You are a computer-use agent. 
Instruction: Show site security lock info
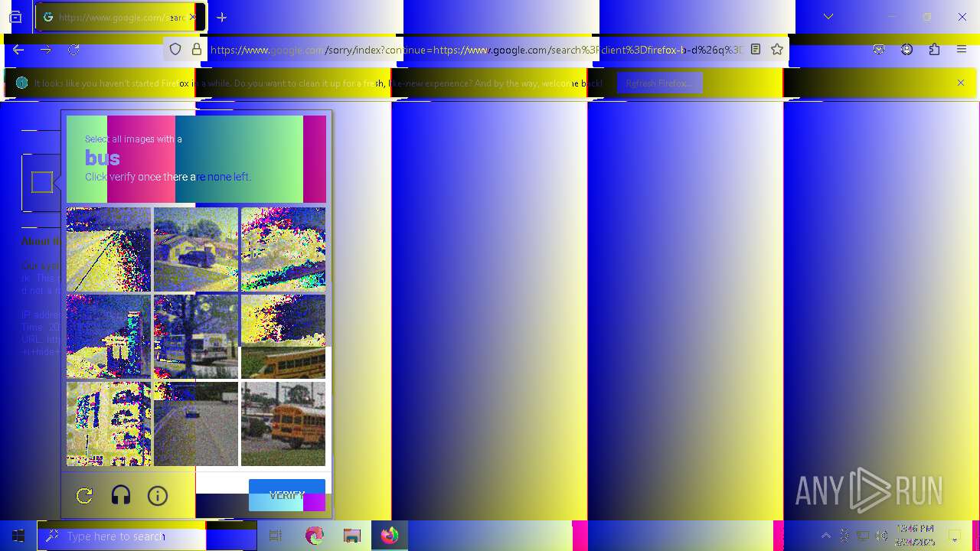click(x=197, y=49)
